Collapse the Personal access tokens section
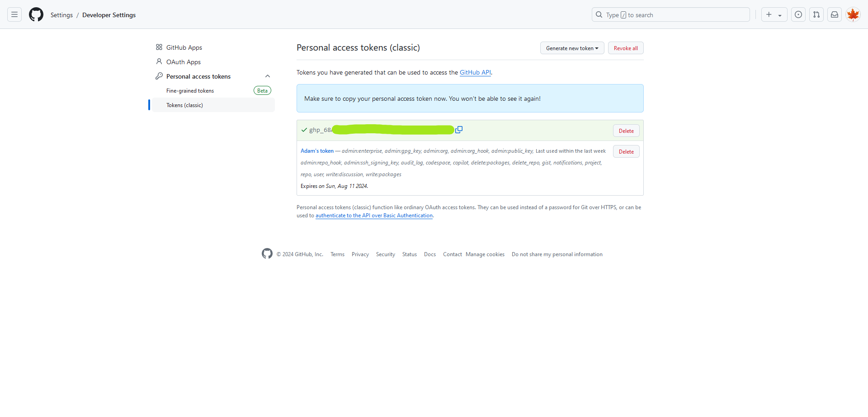The width and height of the screenshot is (868, 417). pyautogui.click(x=268, y=76)
